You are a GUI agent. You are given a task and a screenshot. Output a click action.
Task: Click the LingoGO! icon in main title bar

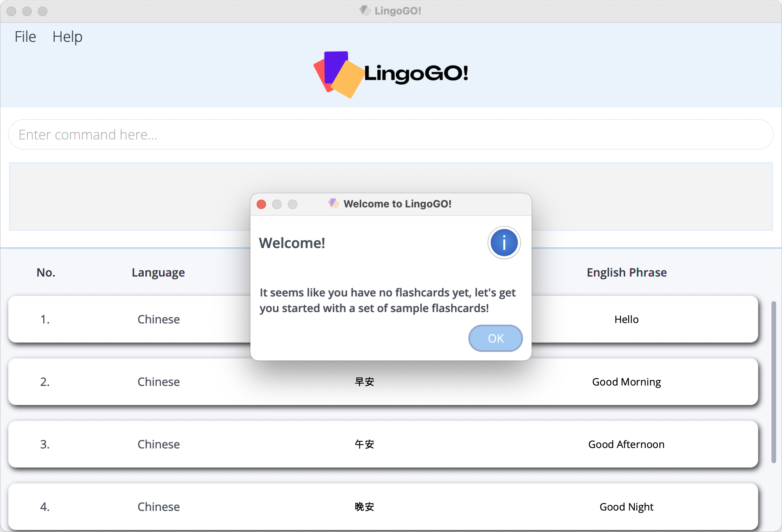point(365,11)
